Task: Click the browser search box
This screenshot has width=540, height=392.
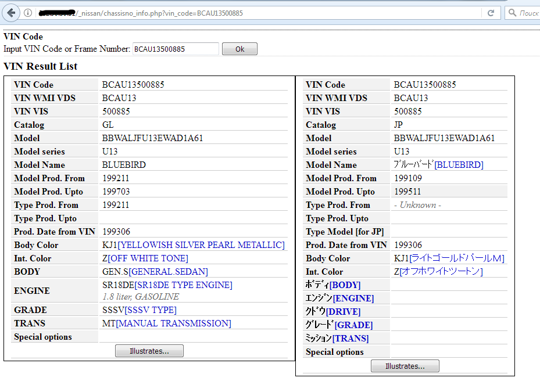Action: coord(524,13)
